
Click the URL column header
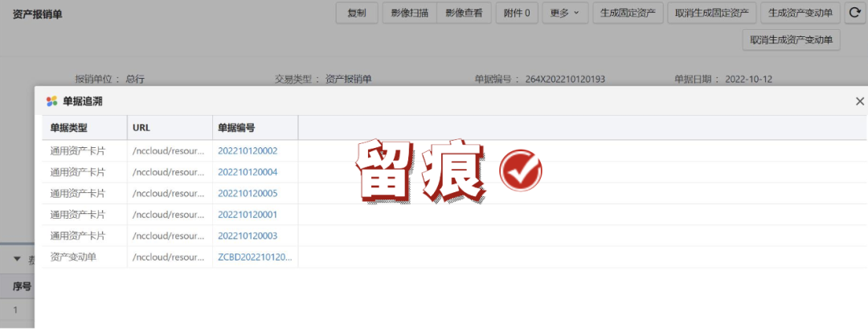[x=141, y=127]
